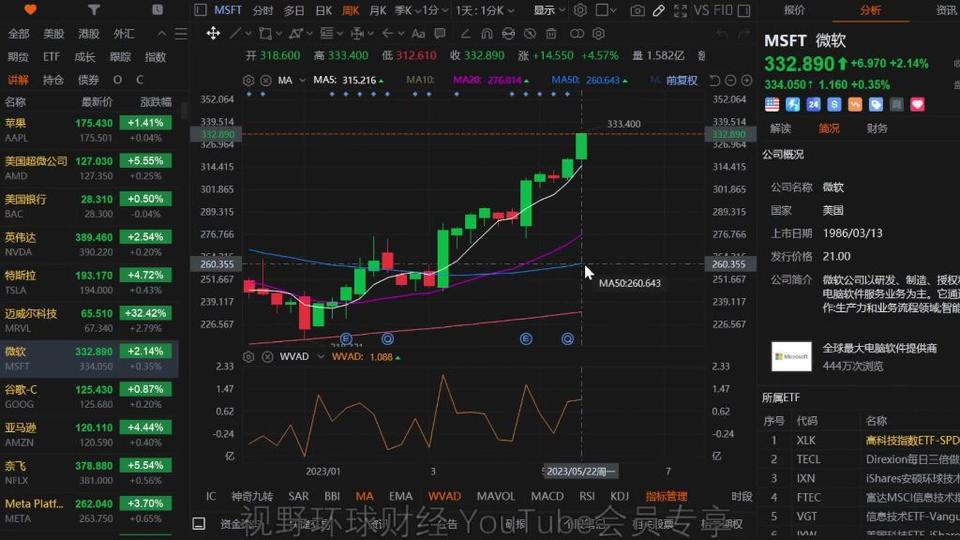The width and height of the screenshot is (960, 540).
Task: Open 指标管理 indicator management
Action: [x=666, y=496]
